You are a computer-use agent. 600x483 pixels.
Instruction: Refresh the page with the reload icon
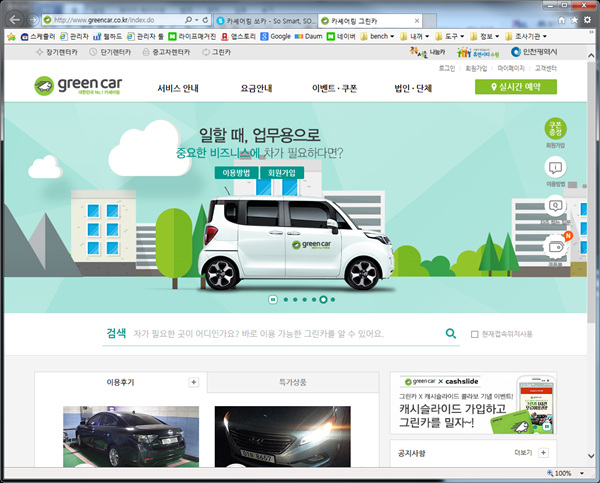(x=205, y=20)
